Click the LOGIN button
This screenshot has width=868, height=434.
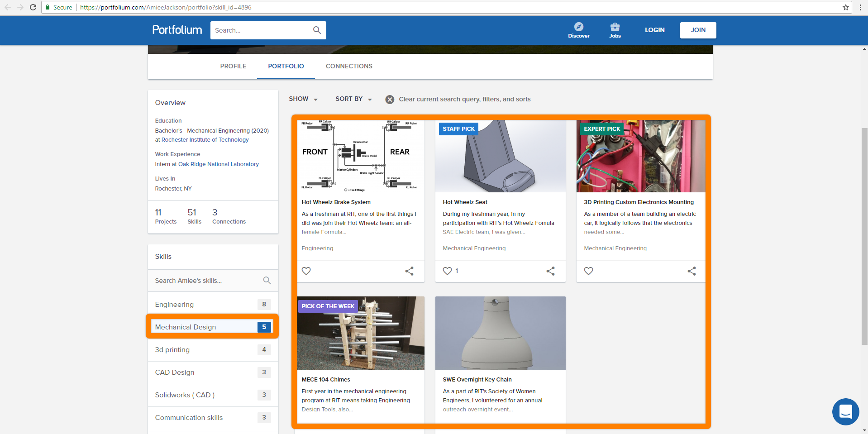click(655, 30)
